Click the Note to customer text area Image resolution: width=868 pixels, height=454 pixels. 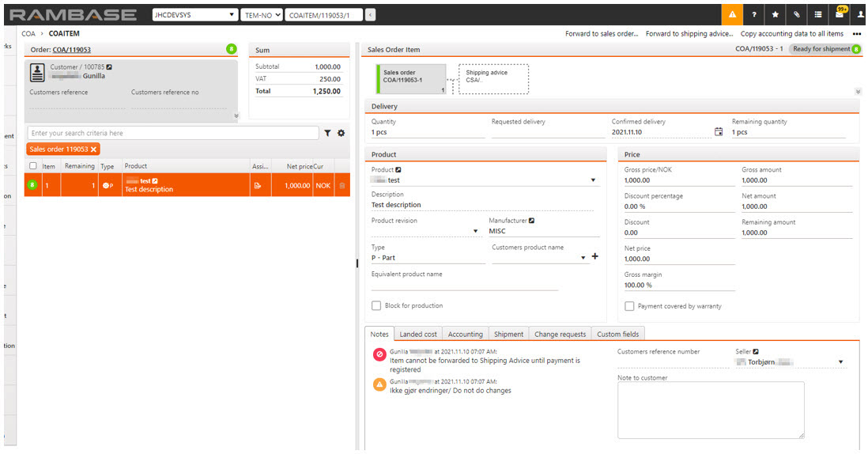[x=711, y=410]
